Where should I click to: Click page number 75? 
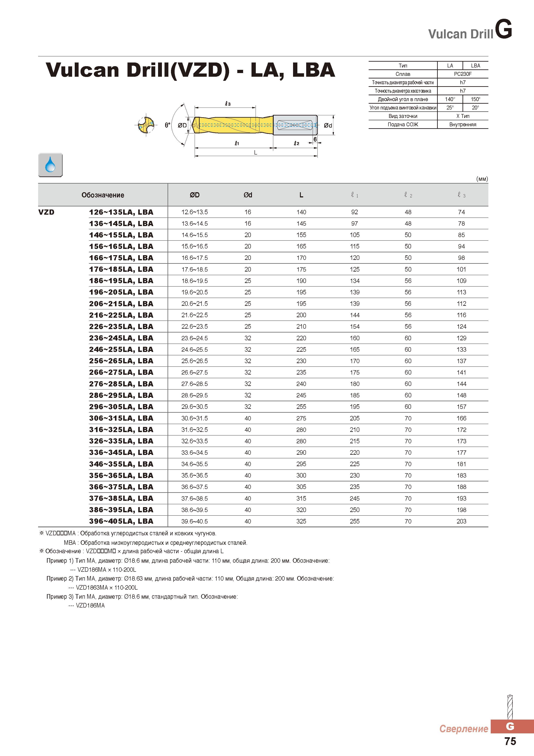510,741
